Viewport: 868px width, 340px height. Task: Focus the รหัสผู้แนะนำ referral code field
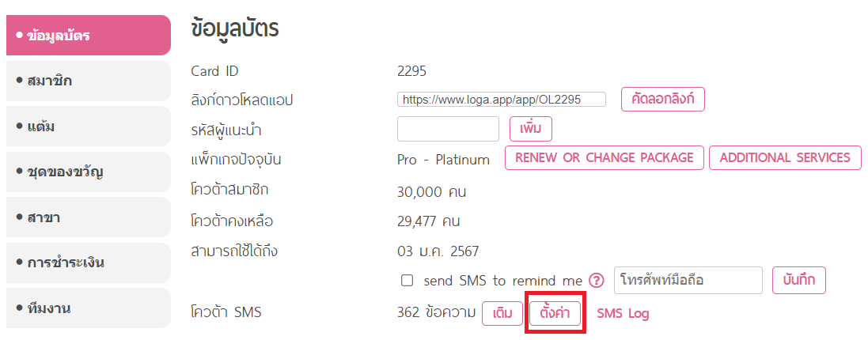tap(449, 129)
